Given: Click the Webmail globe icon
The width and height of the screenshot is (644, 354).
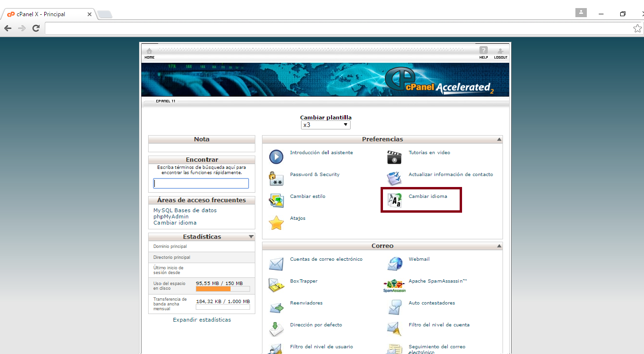Looking at the screenshot, I should (394, 263).
